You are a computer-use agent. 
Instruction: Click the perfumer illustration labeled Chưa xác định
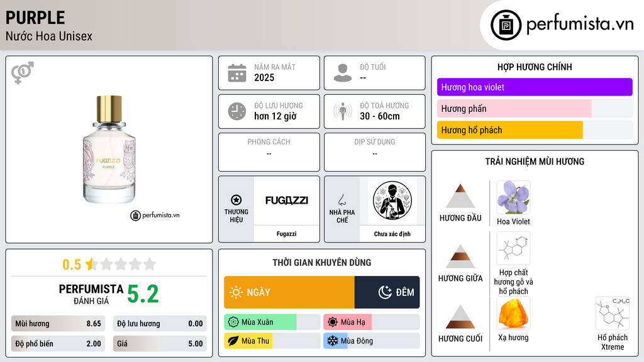[392, 200]
